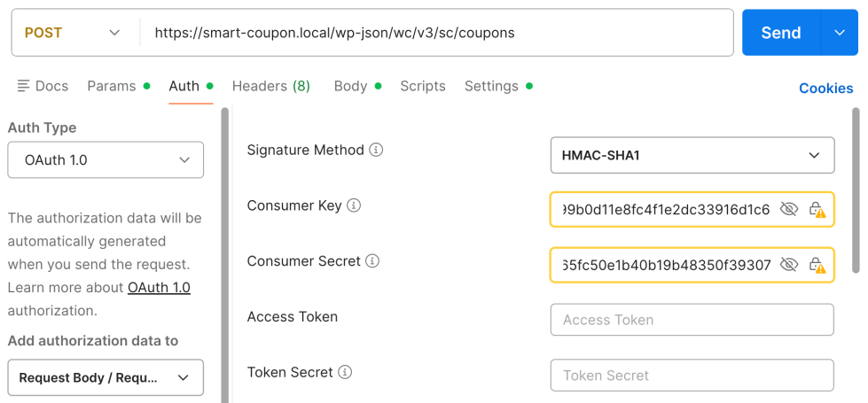The width and height of the screenshot is (868, 403).
Task: Click the Access Token input field
Action: pyautogui.click(x=692, y=320)
